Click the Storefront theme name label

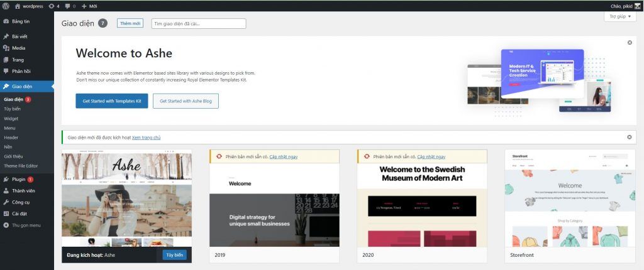[522, 255]
